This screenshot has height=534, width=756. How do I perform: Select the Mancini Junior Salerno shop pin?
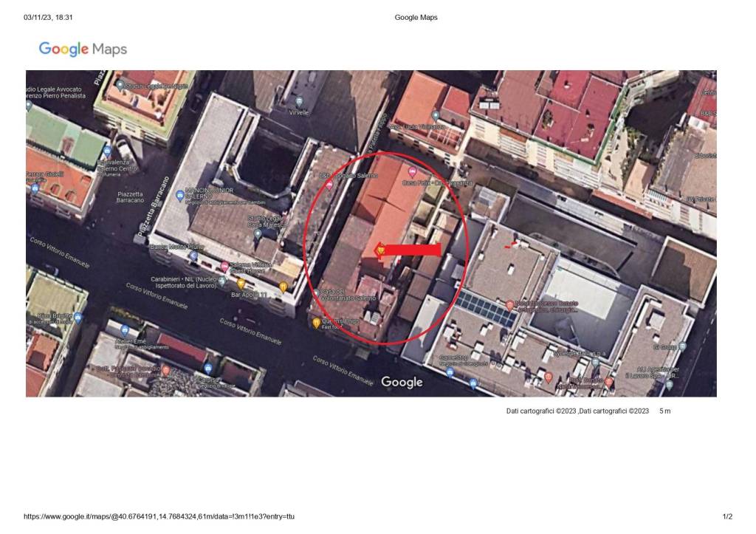[x=180, y=196]
